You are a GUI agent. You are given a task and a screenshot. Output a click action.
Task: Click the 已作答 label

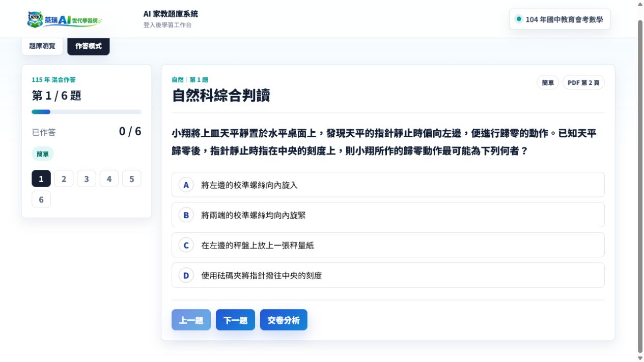[44, 132]
